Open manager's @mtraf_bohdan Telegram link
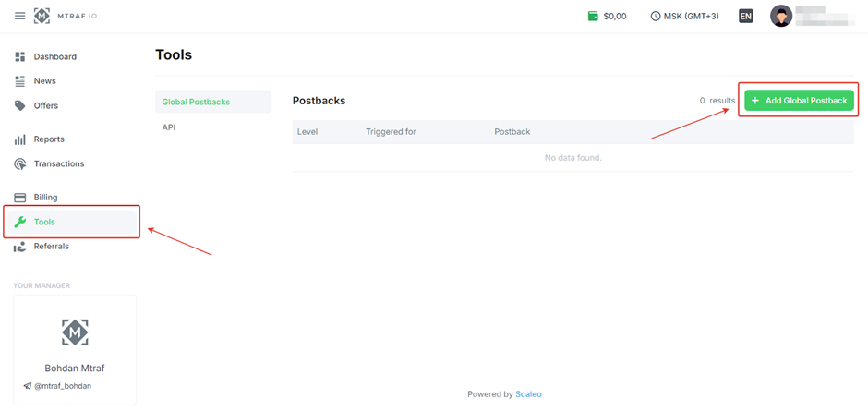Screen dimensions: 868x411 coord(63,386)
